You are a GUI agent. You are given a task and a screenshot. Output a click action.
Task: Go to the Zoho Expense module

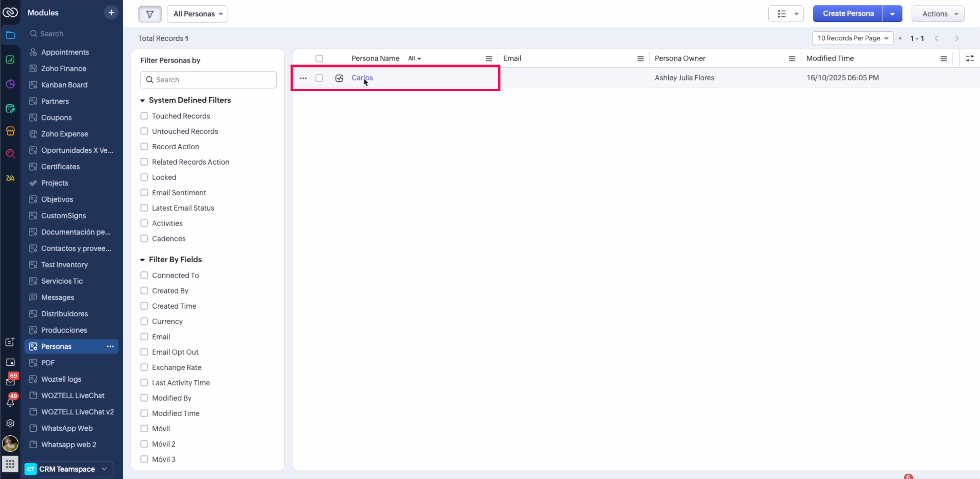click(64, 134)
